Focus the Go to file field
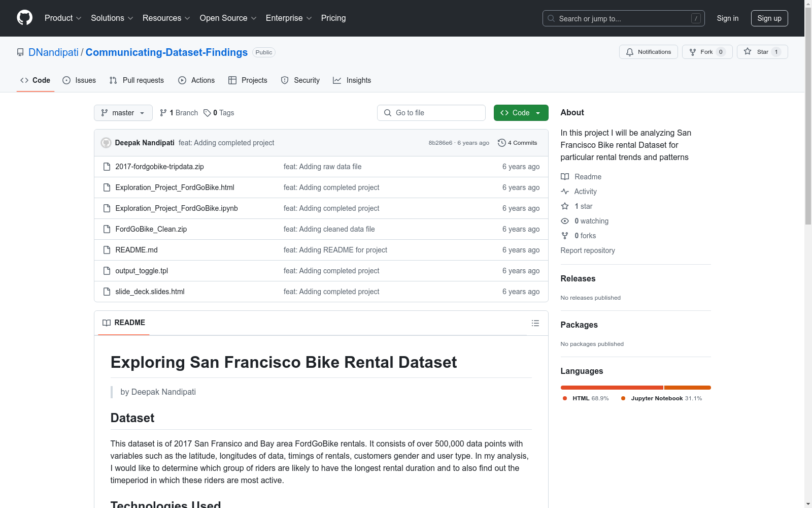The width and height of the screenshot is (812, 508). (x=431, y=113)
